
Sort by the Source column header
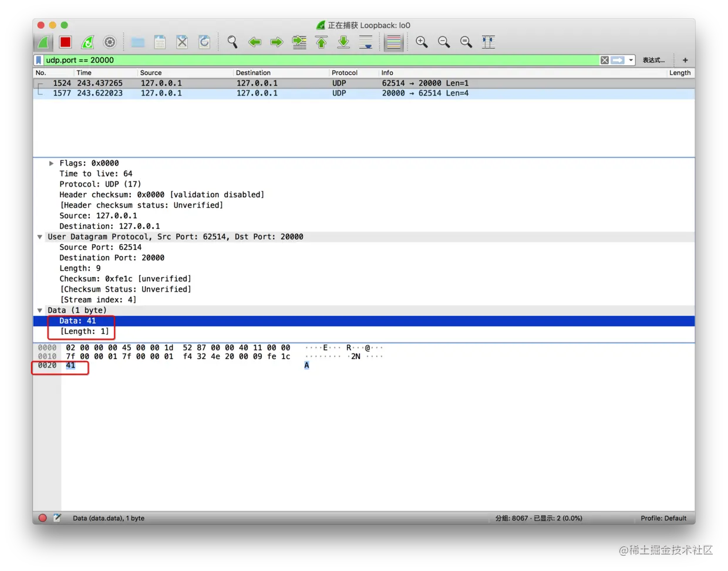coord(185,73)
